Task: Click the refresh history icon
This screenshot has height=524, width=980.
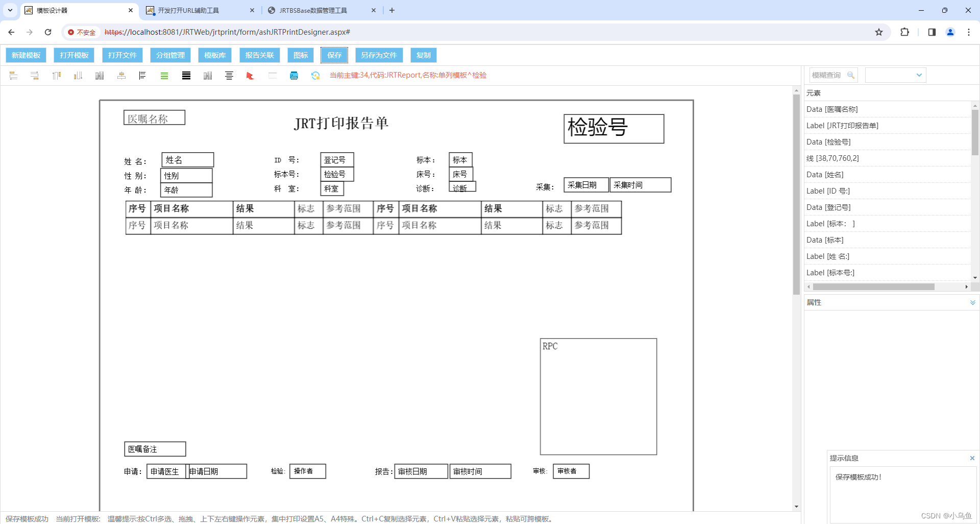Action: click(x=315, y=76)
